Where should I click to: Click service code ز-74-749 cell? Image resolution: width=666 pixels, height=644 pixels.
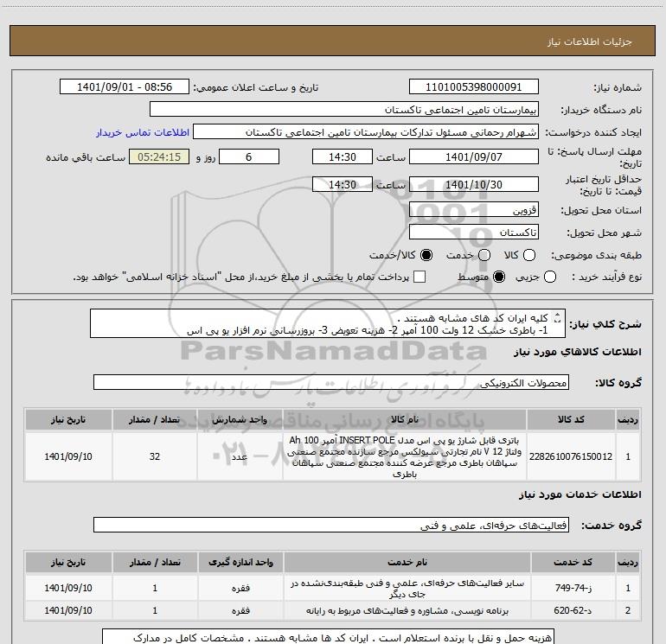click(x=573, y=588)
